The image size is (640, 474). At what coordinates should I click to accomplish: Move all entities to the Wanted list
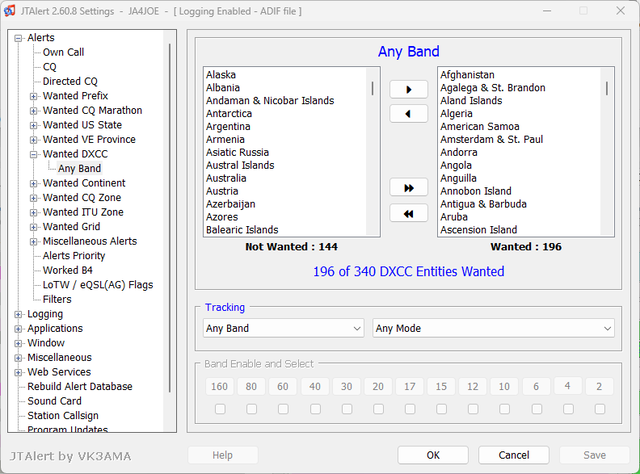409,188
